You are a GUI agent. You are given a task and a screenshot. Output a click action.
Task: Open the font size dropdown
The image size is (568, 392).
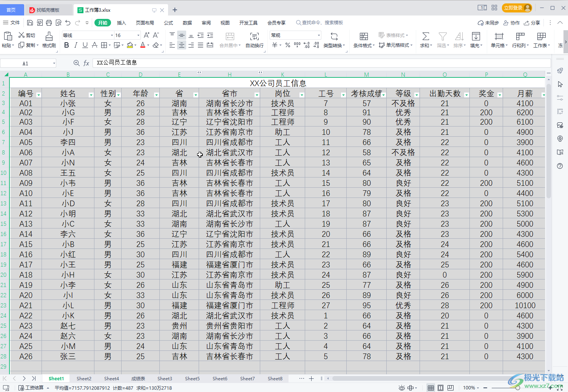click(138, 35)
